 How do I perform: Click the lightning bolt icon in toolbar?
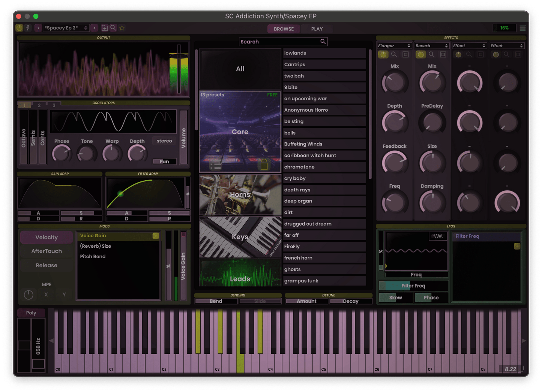[28, 28]
